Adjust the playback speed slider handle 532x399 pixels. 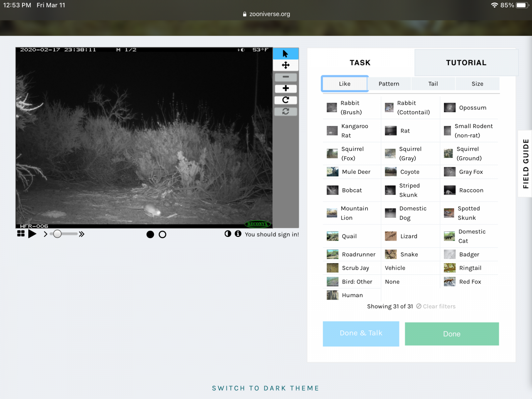pyautogui.click(x=58, y=234)
